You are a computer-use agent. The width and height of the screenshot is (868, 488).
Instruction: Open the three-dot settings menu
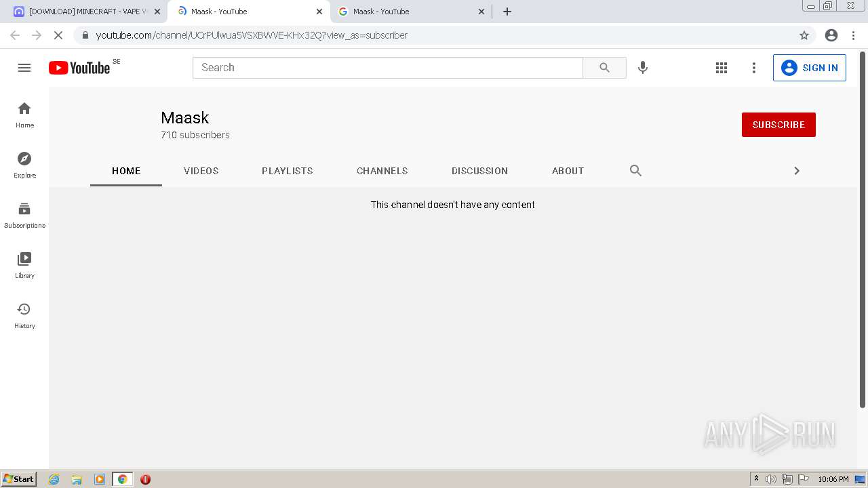tap(754, 68)
